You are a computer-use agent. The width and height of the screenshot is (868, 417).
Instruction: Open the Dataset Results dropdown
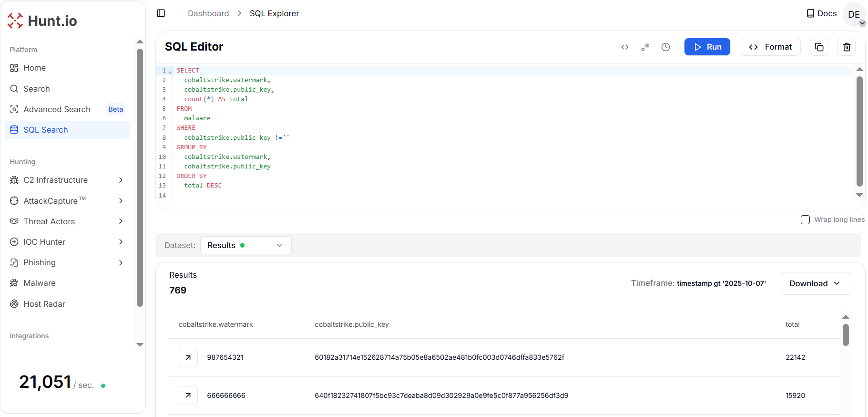[x=245, y=245]
